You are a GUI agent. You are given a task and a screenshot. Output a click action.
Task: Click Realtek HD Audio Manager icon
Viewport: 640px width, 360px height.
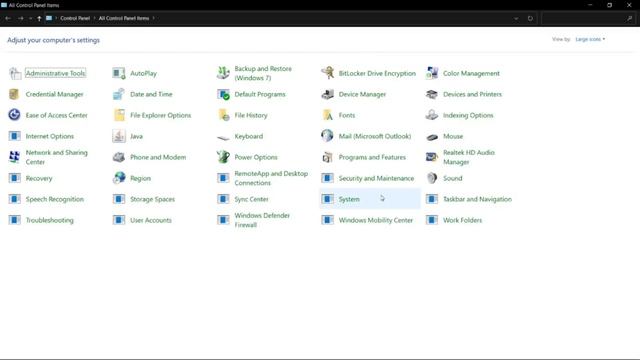click(432, 157)
